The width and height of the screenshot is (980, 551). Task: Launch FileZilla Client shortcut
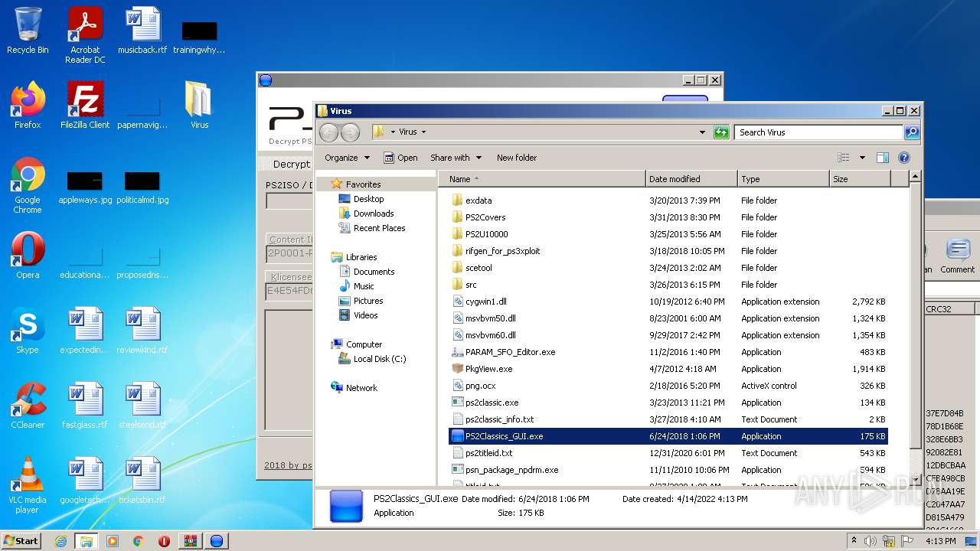click(85, 106)
